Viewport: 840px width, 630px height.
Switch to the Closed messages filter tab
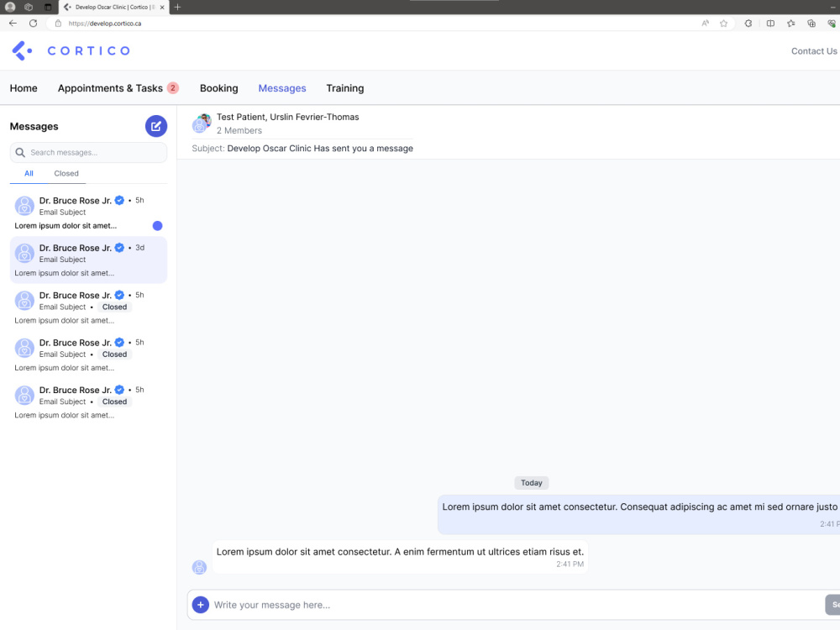tap(66, 173)
